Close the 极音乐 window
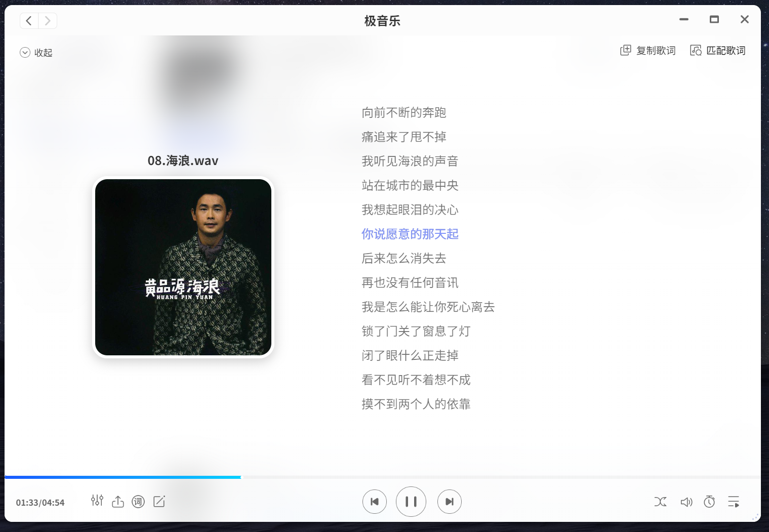Screen dimensions: 769x532 click(x=744, y=20)
